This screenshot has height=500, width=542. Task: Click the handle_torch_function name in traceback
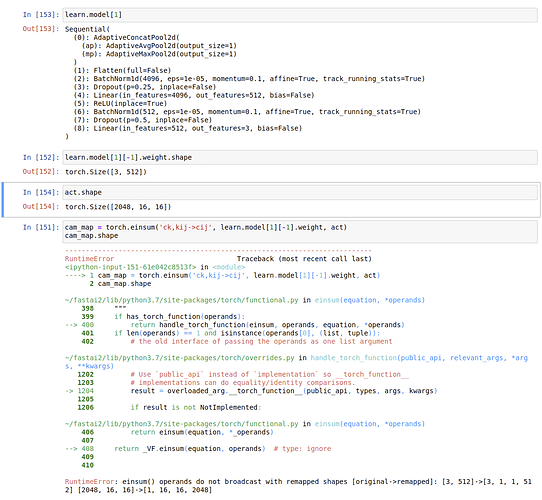click(354, 358)
